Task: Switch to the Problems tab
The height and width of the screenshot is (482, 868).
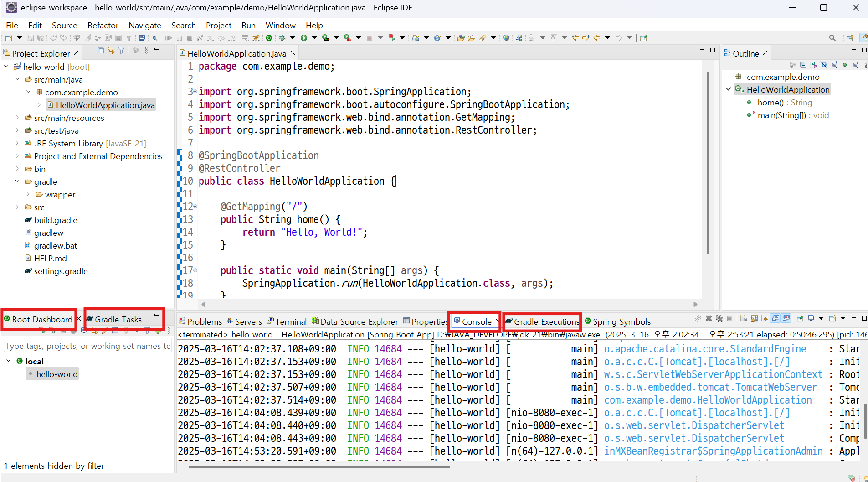Action: pos(200,321)
